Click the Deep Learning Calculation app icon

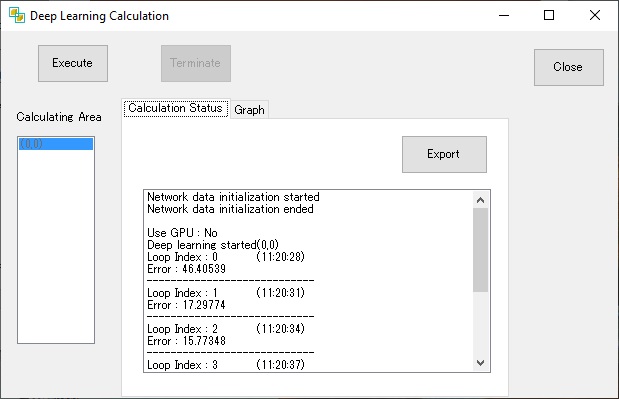coord(17,15)
